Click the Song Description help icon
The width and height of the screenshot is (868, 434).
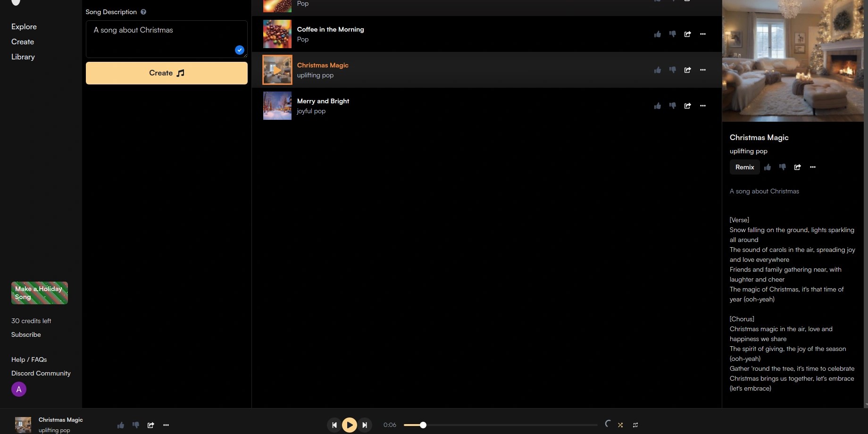[143, 12]
